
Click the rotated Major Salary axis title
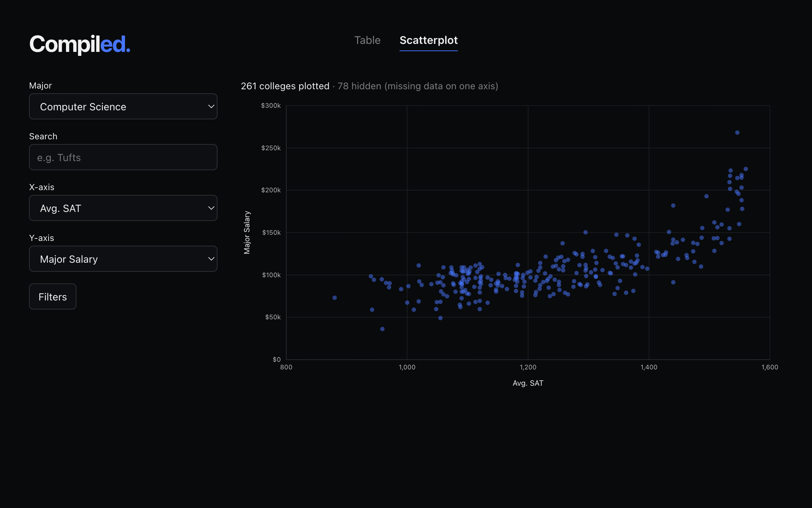coord(247,233)
